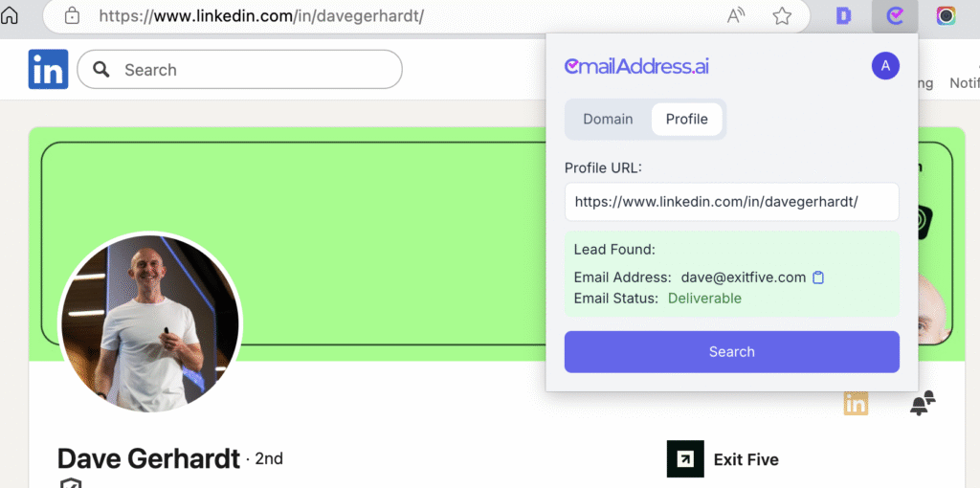The width and height of the screenshot is (980, 488).
Task: Bookmark page with the star icon
Action: pyautogui.click(x=782, y=16)
